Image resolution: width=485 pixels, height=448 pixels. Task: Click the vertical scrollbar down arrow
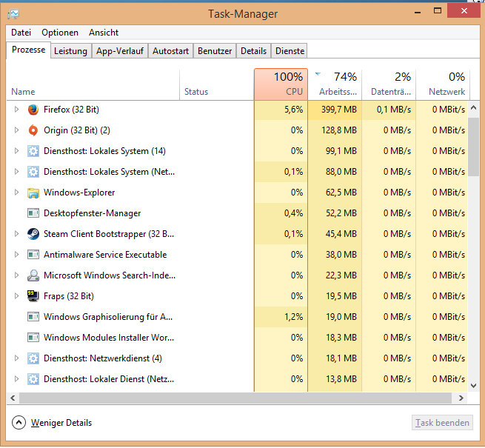tap(473, 386)
